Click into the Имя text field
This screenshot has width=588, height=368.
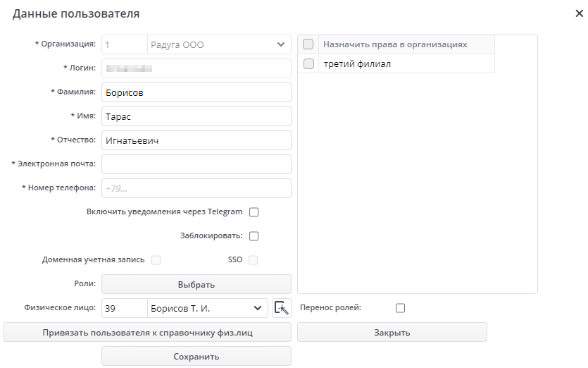coord(196,116)
